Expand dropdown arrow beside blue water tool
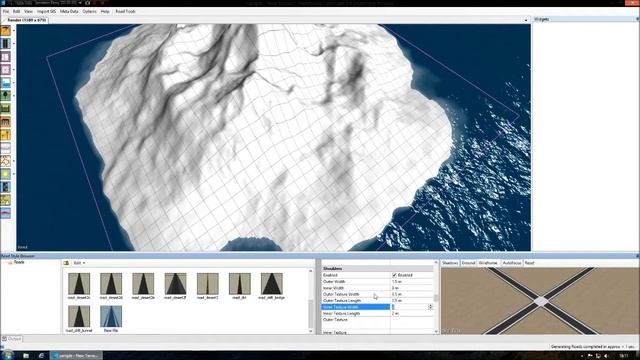 [13, 83]
